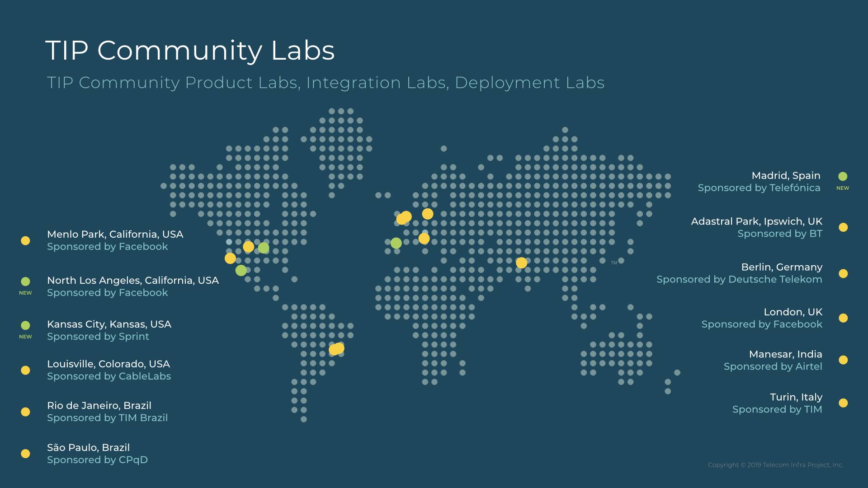
Task: Click 'Kansas City, Kansas, USA' label
Action: [109, 324]
